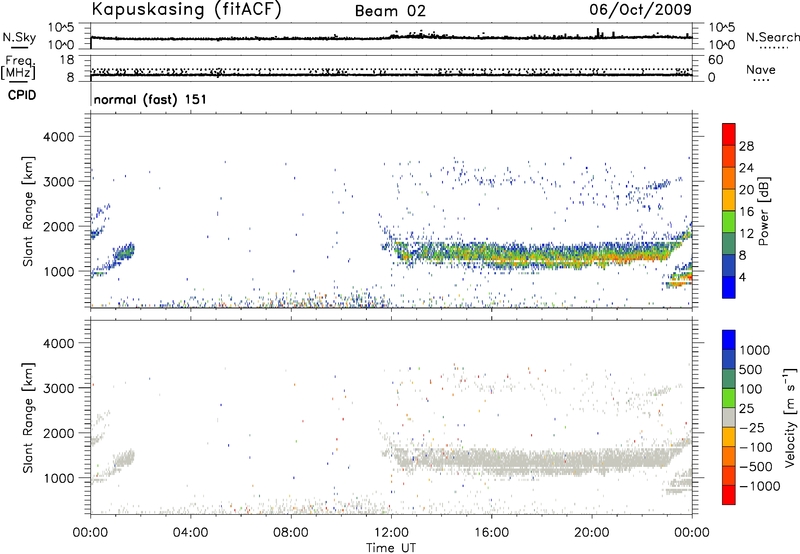Click the '3000' tick on the velocity panel

(58, 388)
